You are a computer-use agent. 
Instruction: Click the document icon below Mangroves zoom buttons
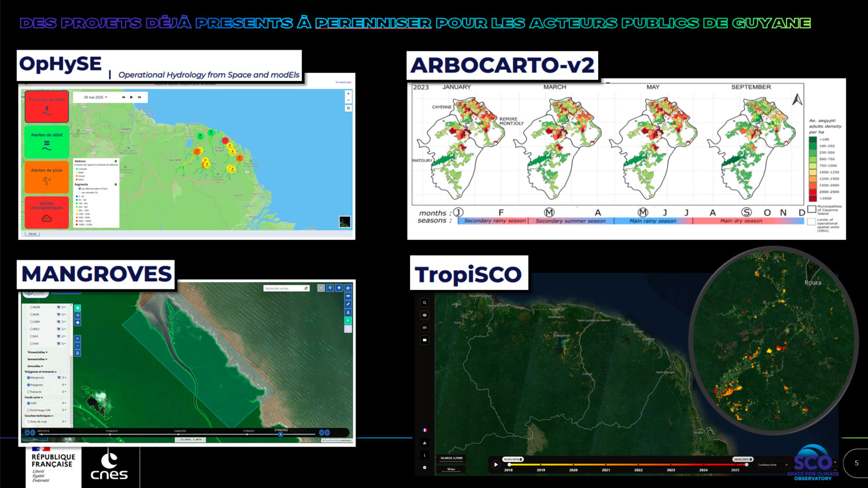point(77,353)
